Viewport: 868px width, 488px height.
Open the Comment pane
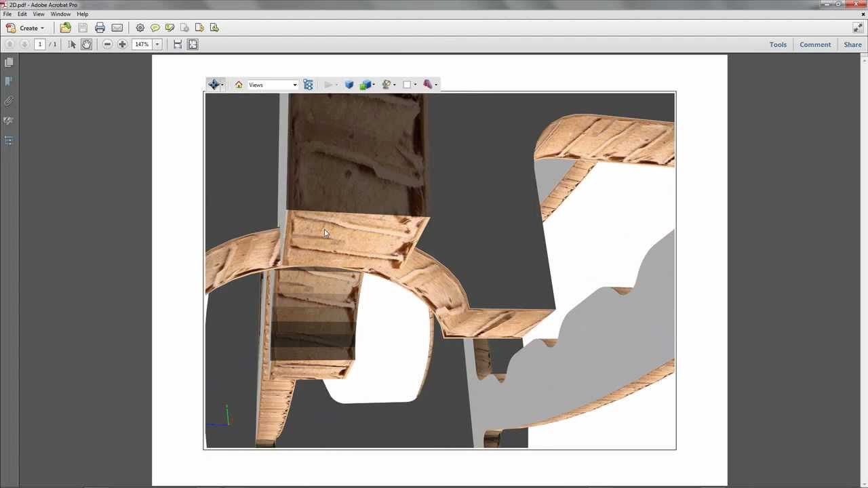(x=815, y=45)
